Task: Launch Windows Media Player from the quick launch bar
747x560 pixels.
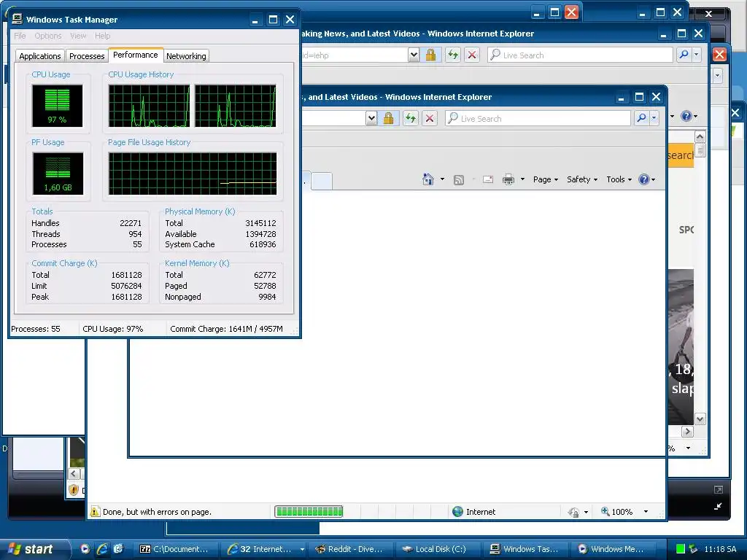Action: (x=85, y=548)
